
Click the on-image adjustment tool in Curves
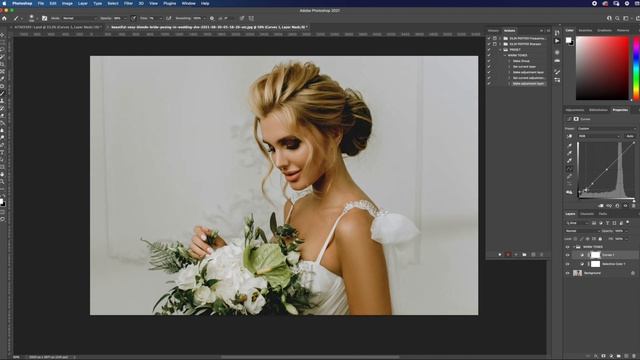[x=569, y=136]
